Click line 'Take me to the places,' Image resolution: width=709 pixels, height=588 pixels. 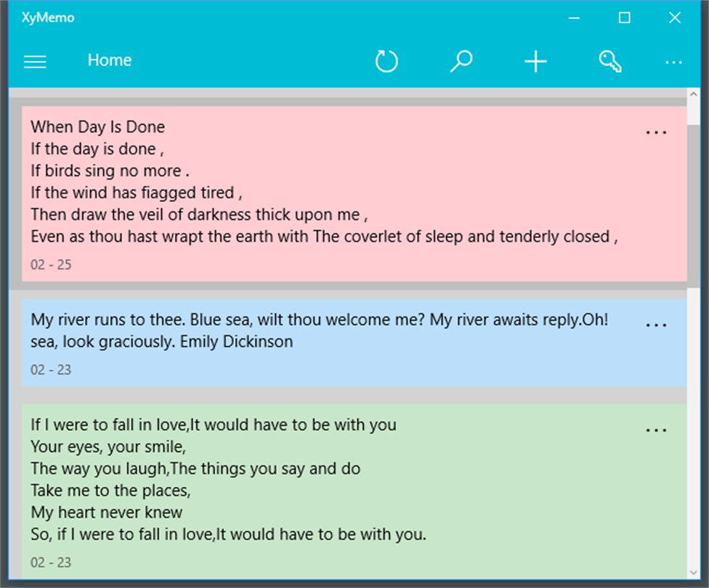pos(110,491)
